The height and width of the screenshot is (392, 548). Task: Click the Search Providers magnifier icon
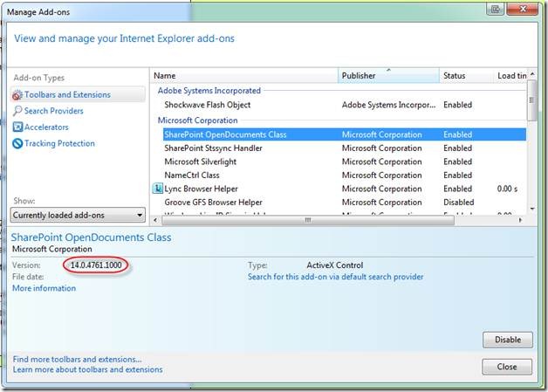[17, 111]
